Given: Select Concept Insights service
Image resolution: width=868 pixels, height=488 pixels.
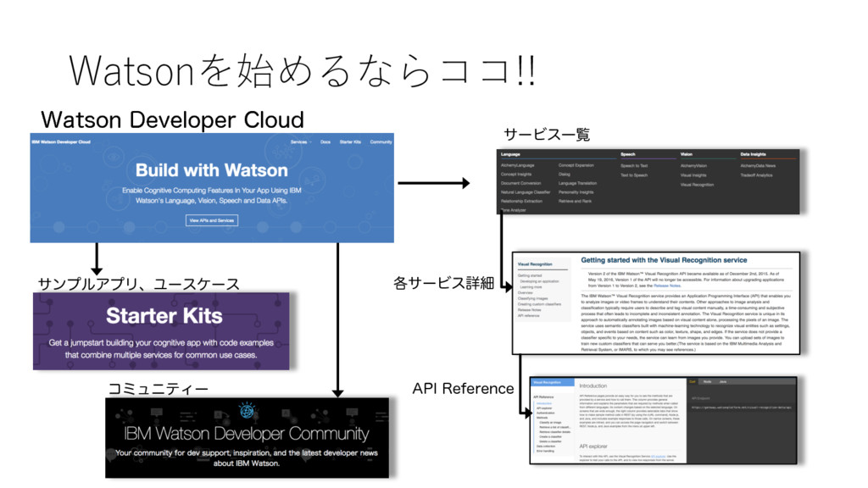Looking at the screenshot, I should (x=516, y=175).
